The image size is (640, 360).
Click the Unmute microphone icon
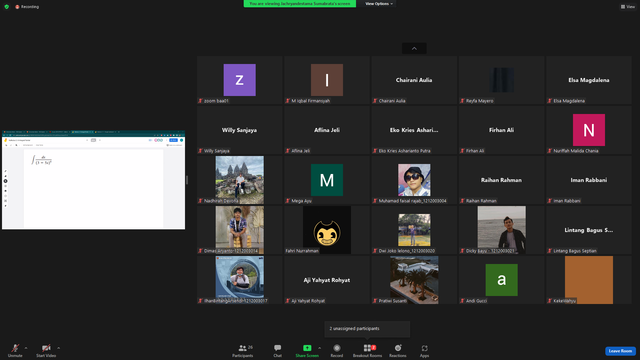pyautogui.click(x=15, y=348)
